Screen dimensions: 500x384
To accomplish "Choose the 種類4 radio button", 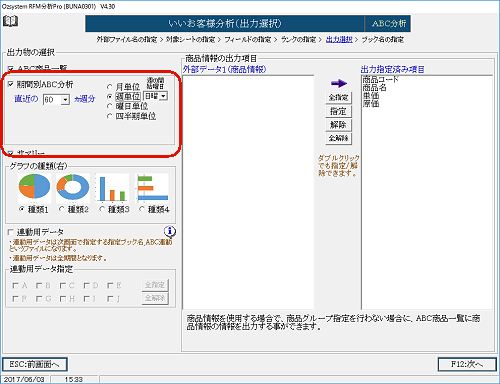I will [x=142, y=209].
